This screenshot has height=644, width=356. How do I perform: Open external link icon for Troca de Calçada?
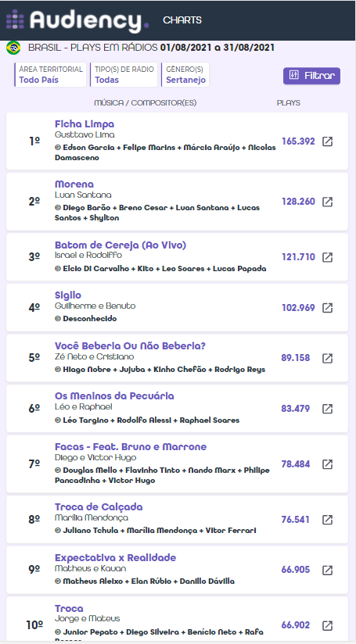tap(327, 520)
